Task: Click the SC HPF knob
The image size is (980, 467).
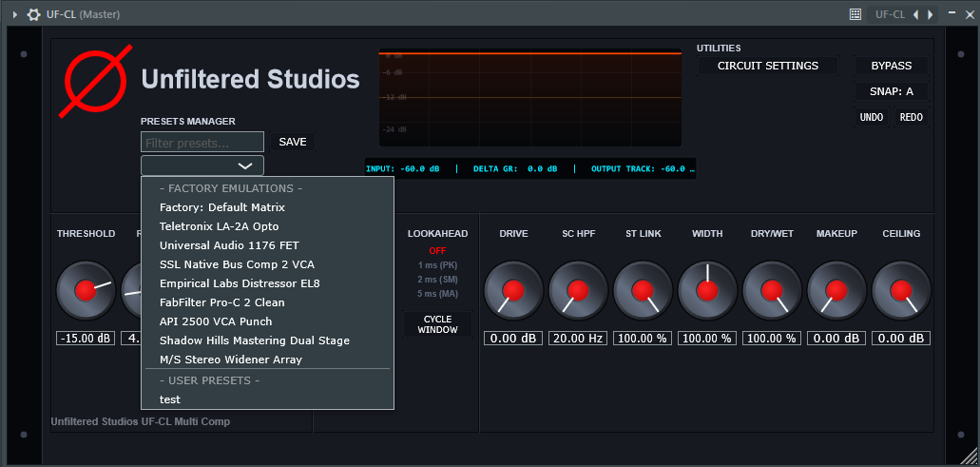Action: pos(578,291)
